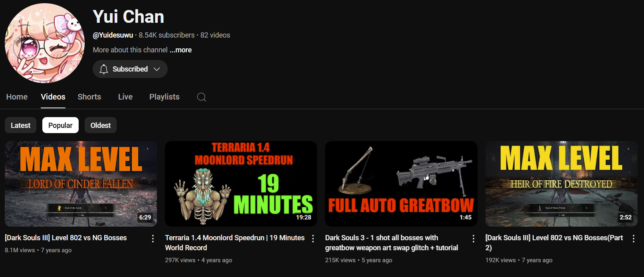This screenshot has height=277, width=644.
Task: Expand the Subscribed dropdown chevron
Action: [157, 69]
